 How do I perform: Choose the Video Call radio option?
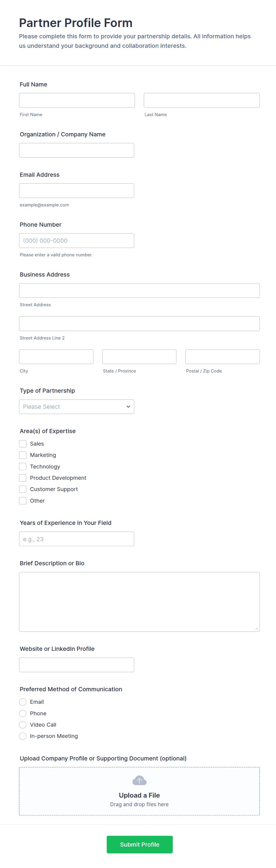23,725
